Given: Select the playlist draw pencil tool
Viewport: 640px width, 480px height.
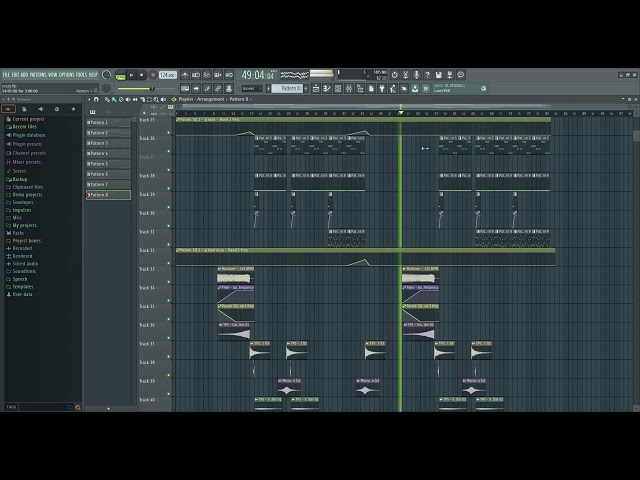Looking at the screenshot, I should tap(107, 100).
